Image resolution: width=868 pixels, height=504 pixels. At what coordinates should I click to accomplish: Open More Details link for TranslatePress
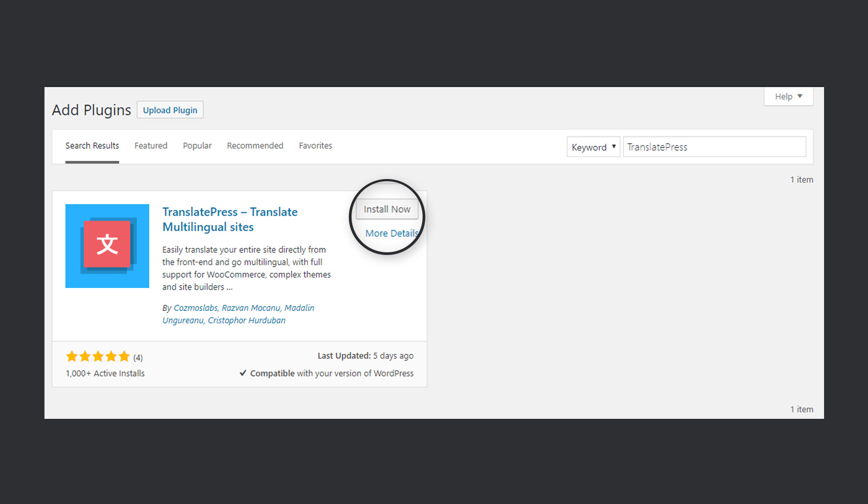click(392, 233)
